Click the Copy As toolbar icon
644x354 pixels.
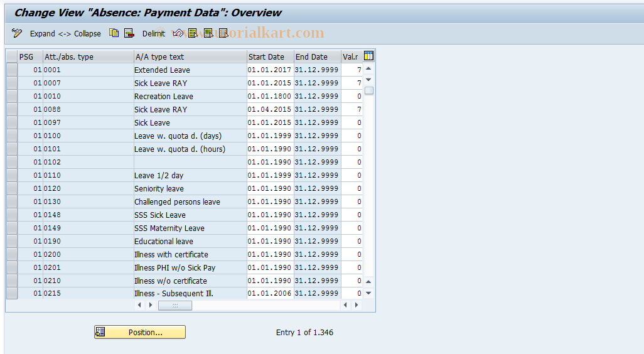click(114, 33)
